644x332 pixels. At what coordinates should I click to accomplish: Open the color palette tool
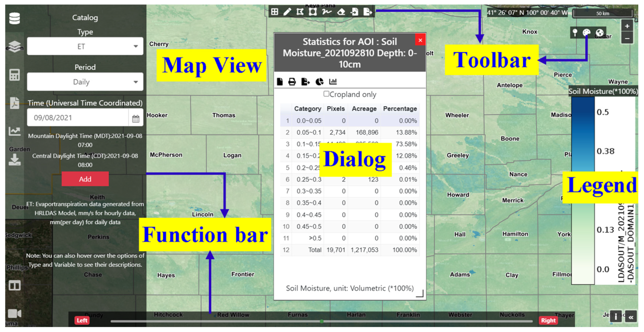tap(586, 33)
